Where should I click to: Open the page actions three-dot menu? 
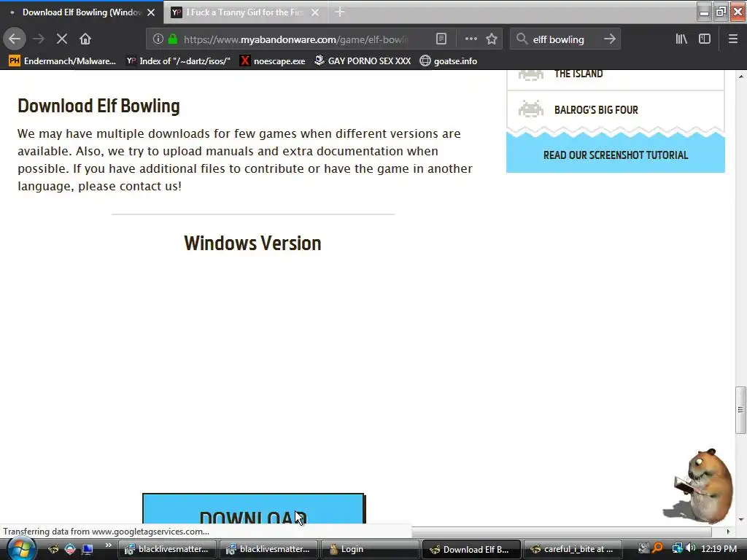[x=471, y=39]
